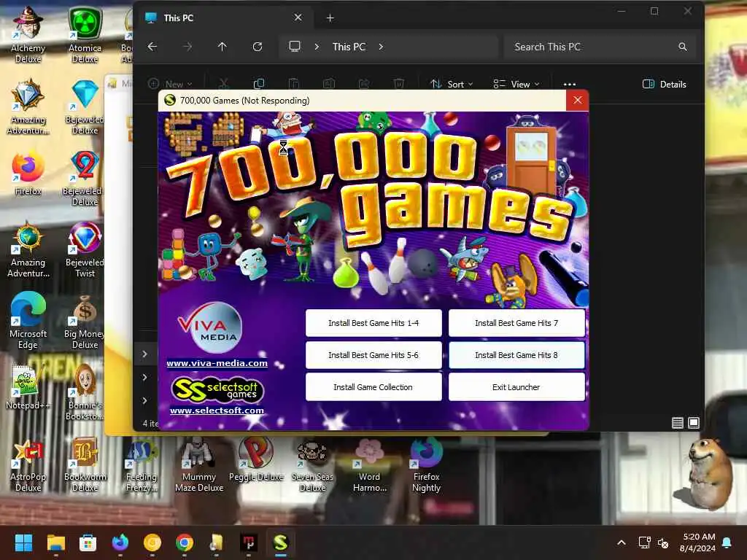Open Mummy Maze Deluxe desktop icon

[x=199, y=464]
